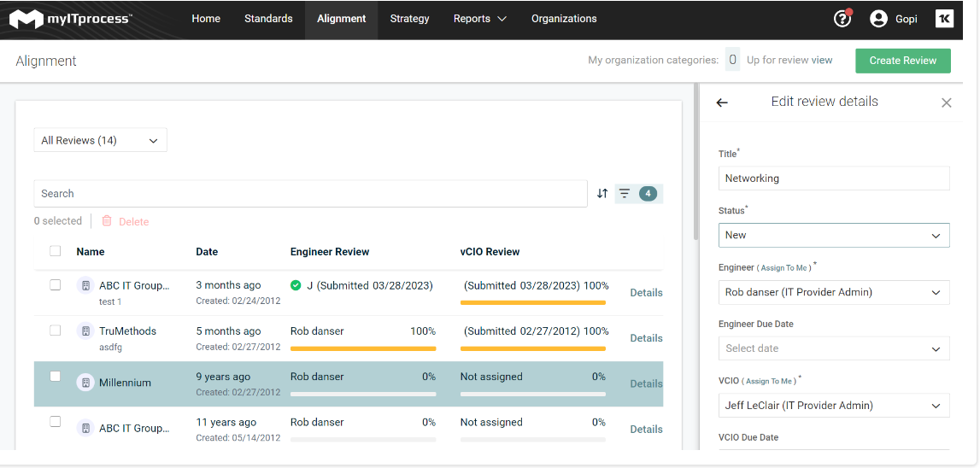
Task: Click the sort arrows icon beside search
Action: 602,194
